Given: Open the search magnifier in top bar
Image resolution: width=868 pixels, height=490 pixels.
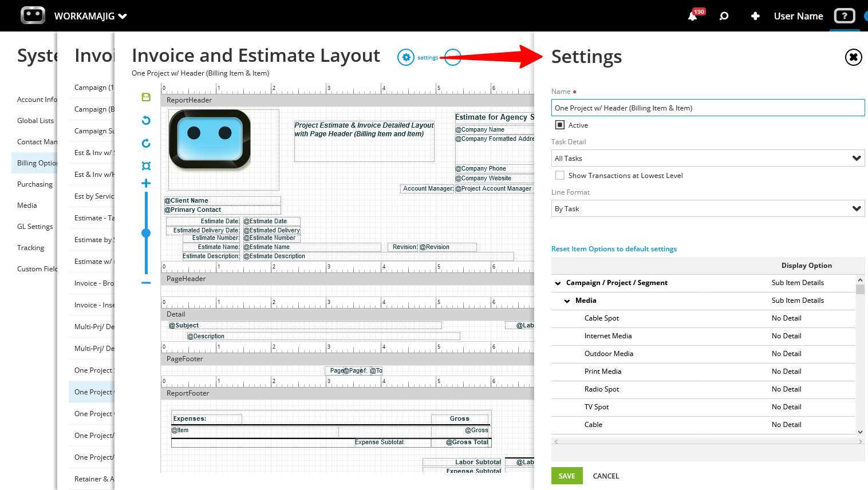Looking at the screenshot, I should 724,16.
